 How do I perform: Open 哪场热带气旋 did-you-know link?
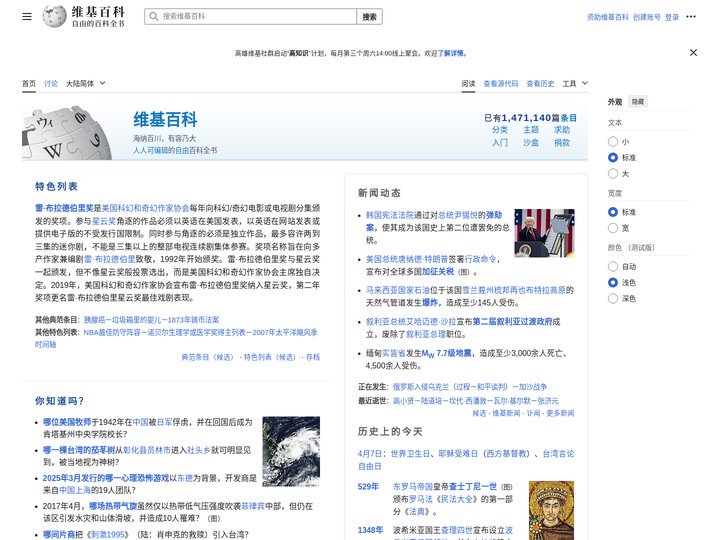click(113, 506)
